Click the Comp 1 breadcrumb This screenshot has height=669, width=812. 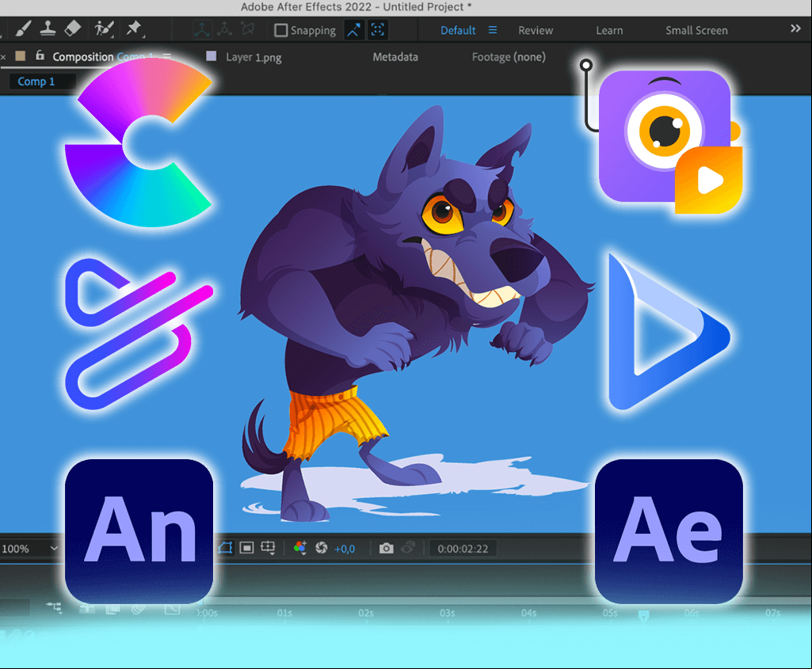coord(36,82)
